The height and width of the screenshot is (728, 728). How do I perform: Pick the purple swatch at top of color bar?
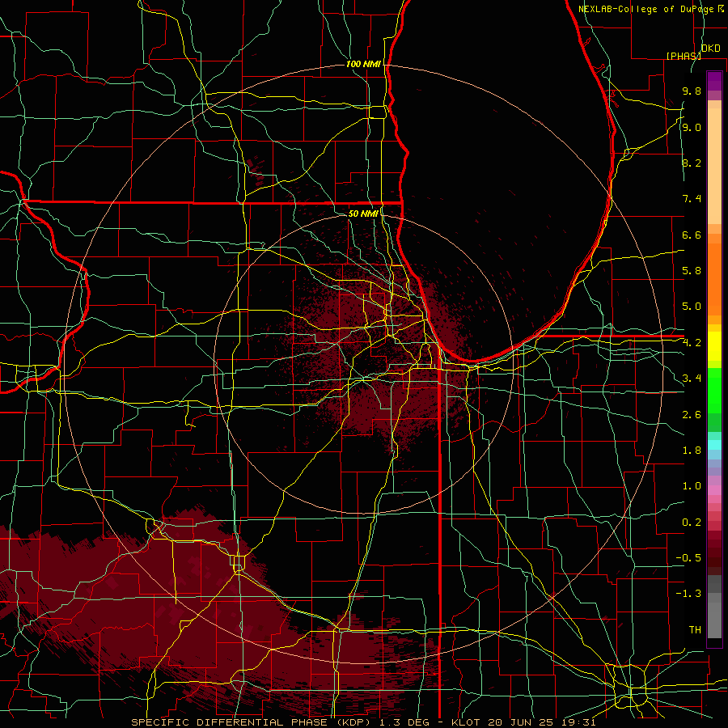714,81
